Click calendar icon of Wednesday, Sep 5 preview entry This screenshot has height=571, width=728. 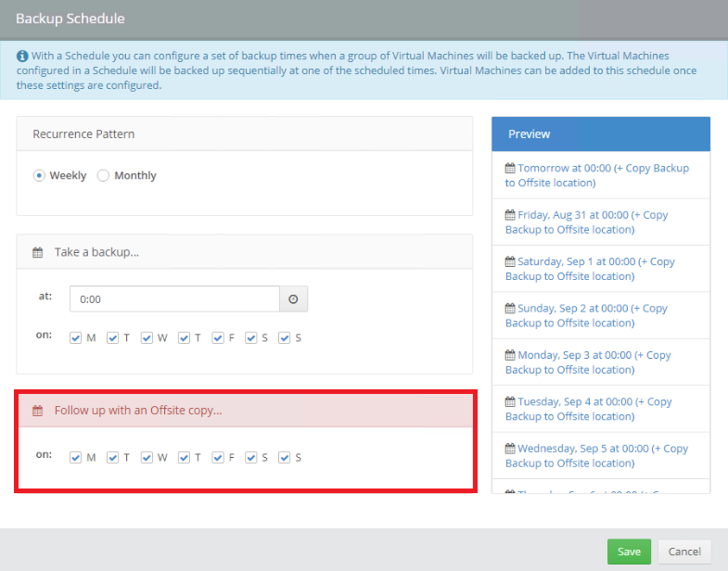tap(510, 449)
